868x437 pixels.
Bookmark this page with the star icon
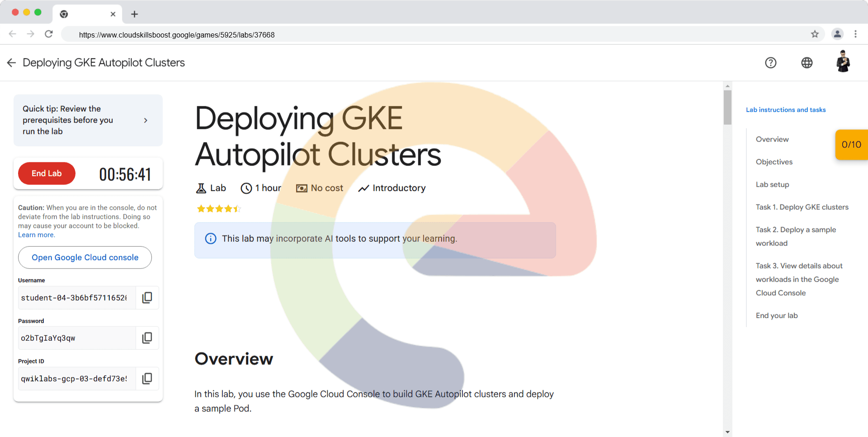point(815,34)
